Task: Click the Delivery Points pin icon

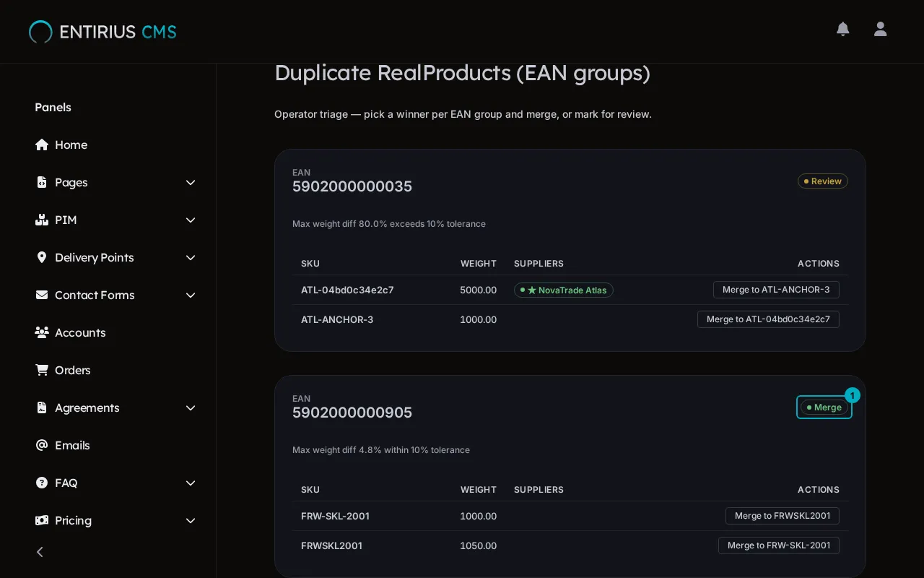Action: [x=42, y=257]
